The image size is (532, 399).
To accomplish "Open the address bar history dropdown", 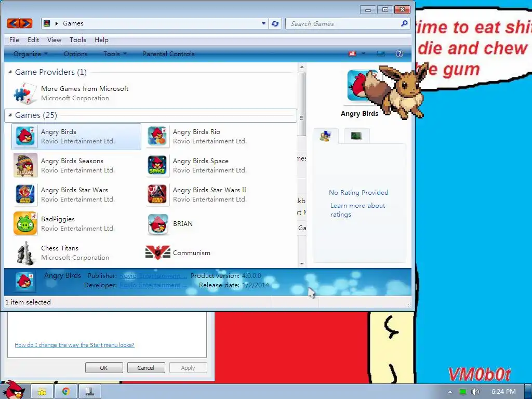I will [263, 23].
